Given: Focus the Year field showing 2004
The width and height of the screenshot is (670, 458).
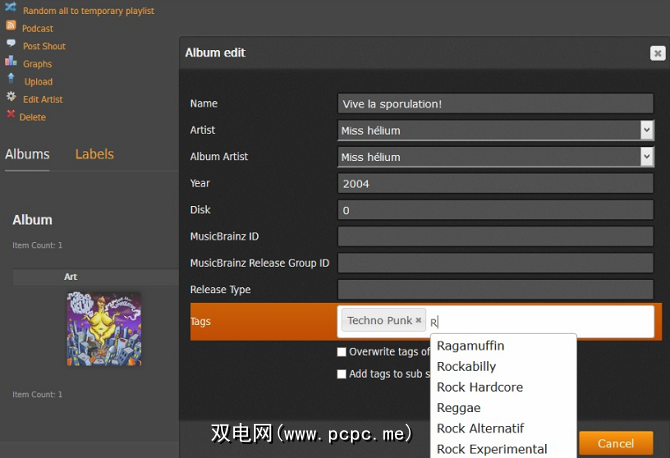Looking at the screenshot, I should (x=495, y=184).
